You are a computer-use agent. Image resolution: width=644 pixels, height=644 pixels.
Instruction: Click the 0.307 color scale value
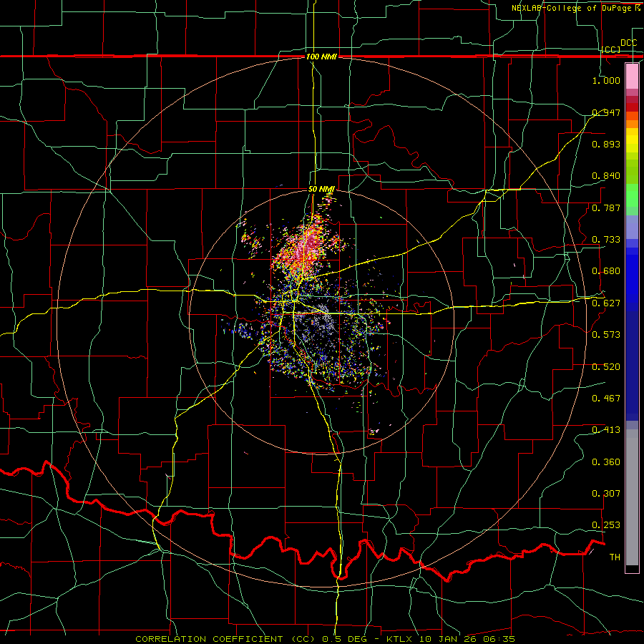pyautogui.click(x=606, y=494)
